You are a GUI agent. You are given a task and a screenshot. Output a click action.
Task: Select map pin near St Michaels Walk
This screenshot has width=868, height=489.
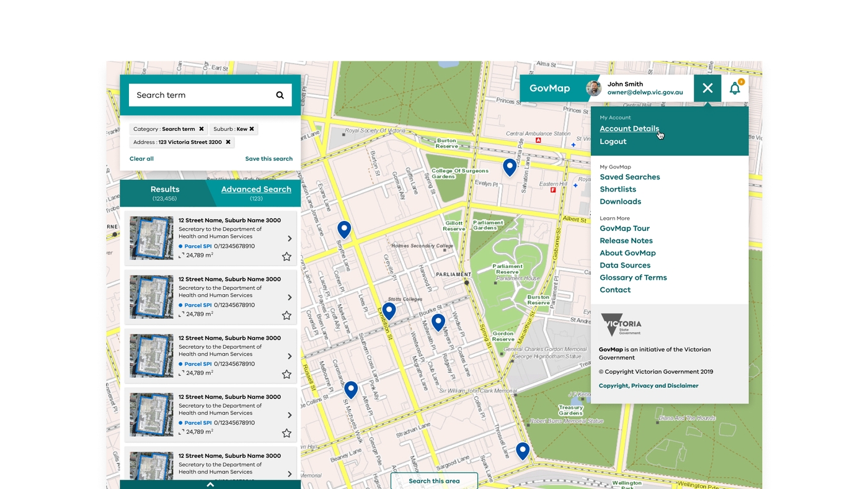pyautogui.click(x=351, y=390)
